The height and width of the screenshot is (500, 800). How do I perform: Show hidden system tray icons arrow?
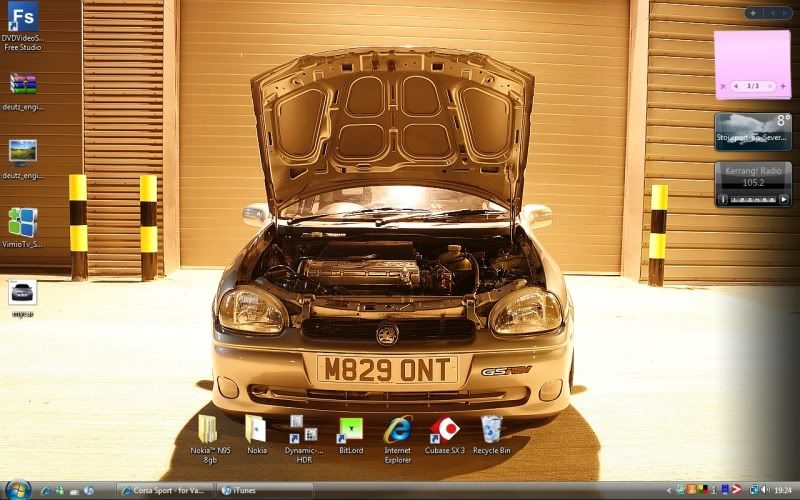coord(669,491)
